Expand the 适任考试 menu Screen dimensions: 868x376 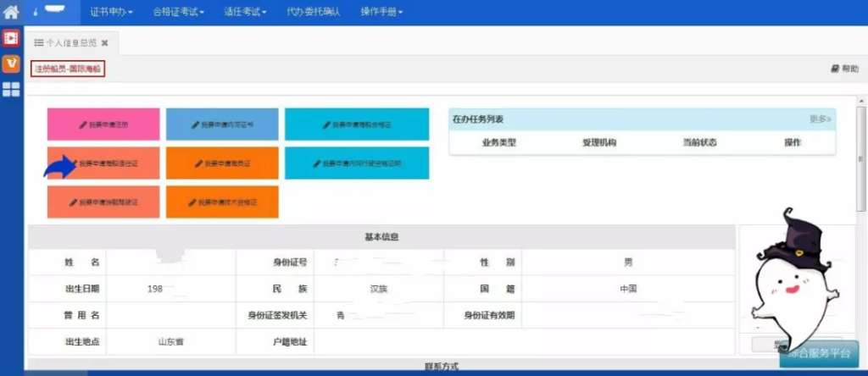tap(246, 12)
